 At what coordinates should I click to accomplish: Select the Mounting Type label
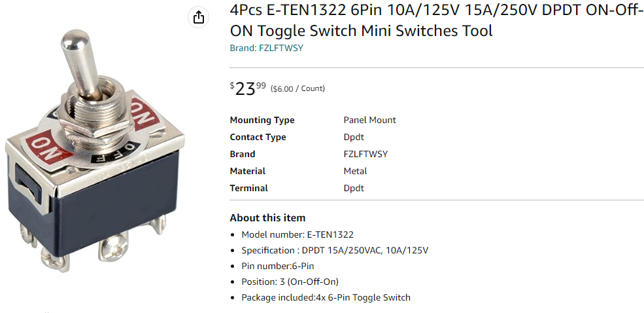[x=262, y=120]
